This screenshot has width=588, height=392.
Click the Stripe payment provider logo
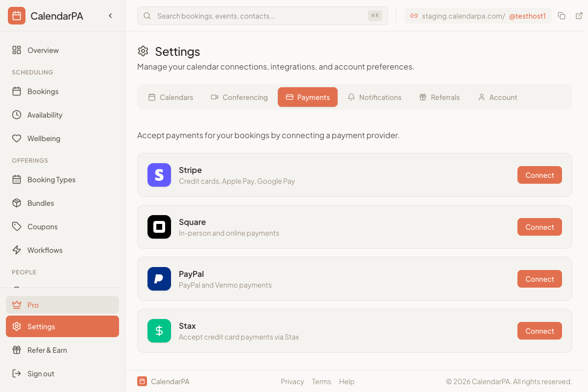[x=159, y=175]
